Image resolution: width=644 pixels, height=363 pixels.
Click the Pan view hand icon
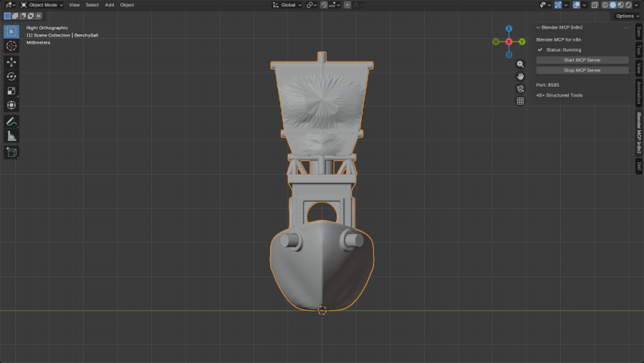click(x=520, y=77)
